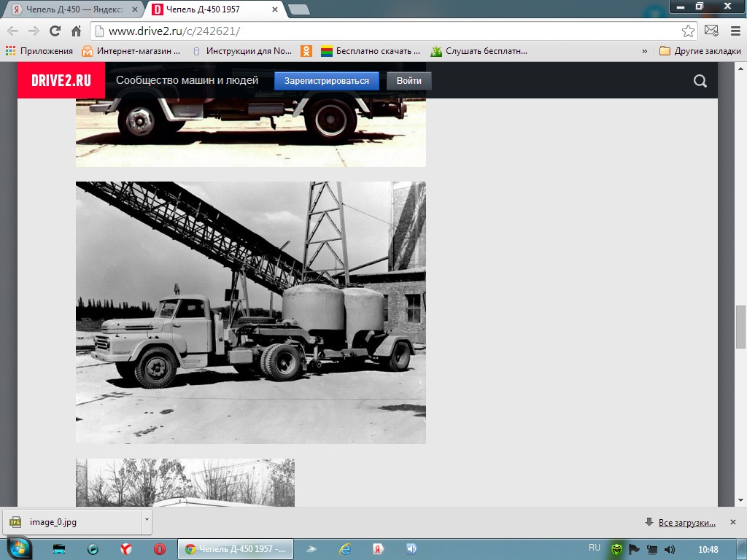The image size is (747, 560).
Task: Open the Другие закладки bookmarks folder
Action: [700, 51]
